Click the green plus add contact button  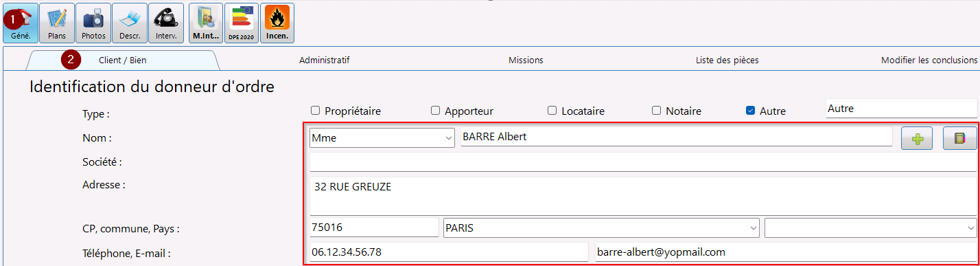tap(917, 138)
